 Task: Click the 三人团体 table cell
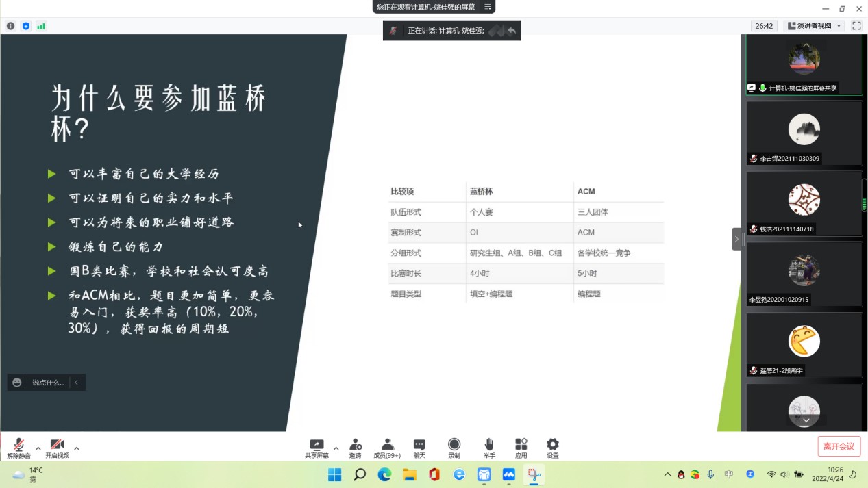pos(593,212)
